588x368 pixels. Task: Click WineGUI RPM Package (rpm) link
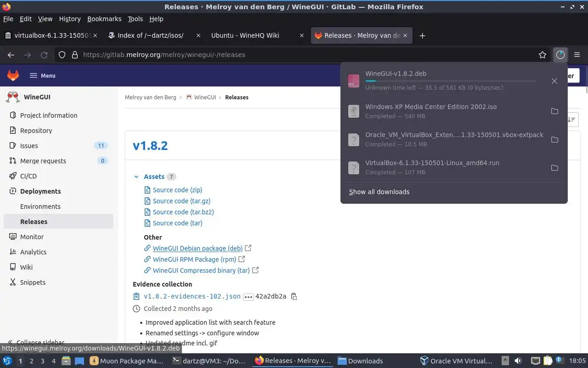click(x=194, y=259)
